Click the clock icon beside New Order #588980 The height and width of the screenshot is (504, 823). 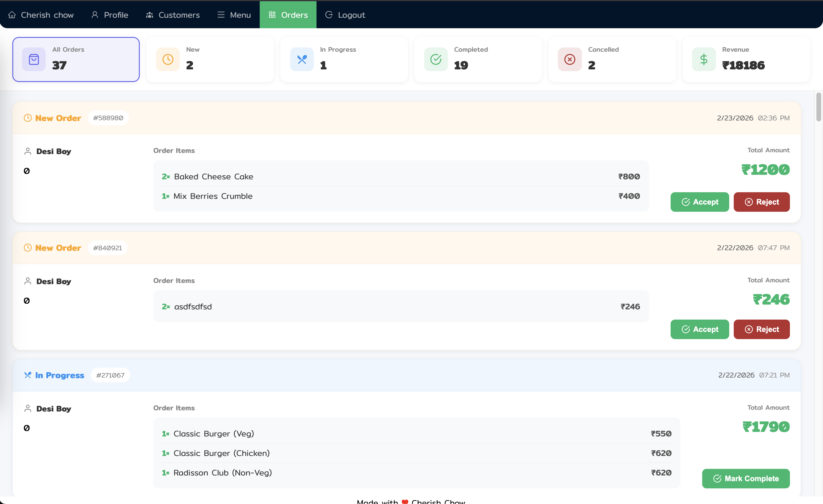click(28, 118)
